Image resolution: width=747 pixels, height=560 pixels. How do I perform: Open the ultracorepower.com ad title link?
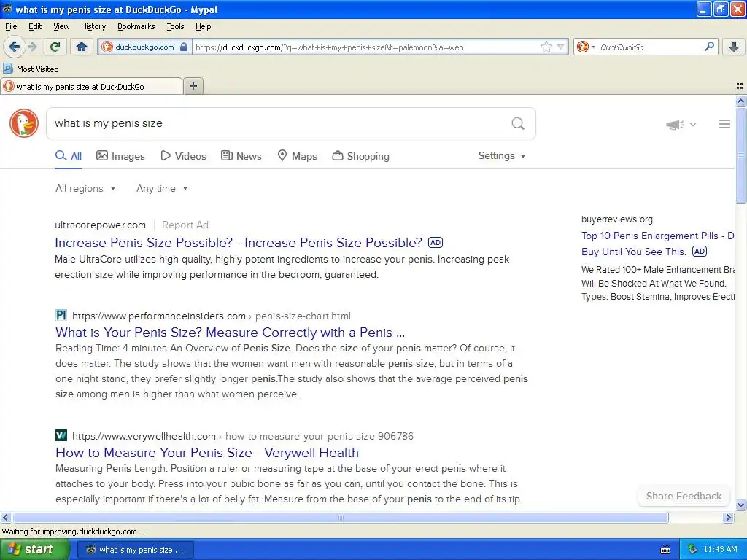239,243
